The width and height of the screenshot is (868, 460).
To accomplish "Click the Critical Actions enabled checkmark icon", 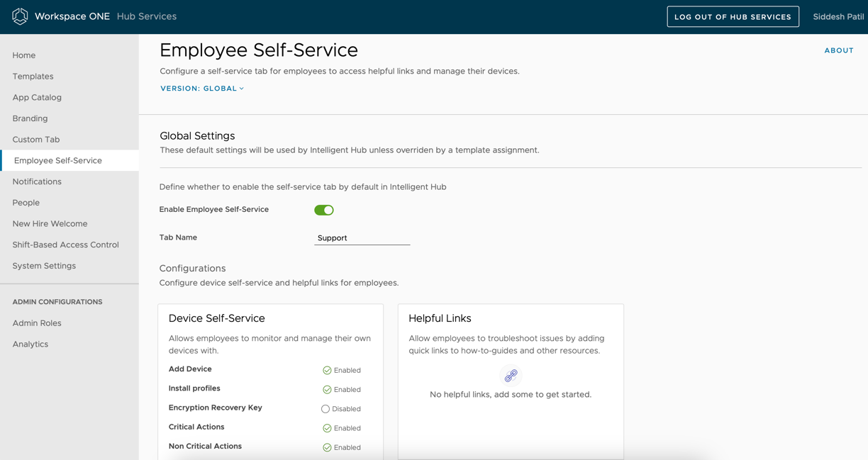I will (327, 428).
